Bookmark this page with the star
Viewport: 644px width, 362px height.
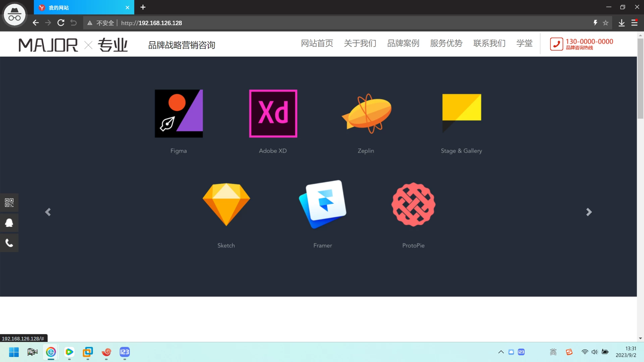click(605, 23)
